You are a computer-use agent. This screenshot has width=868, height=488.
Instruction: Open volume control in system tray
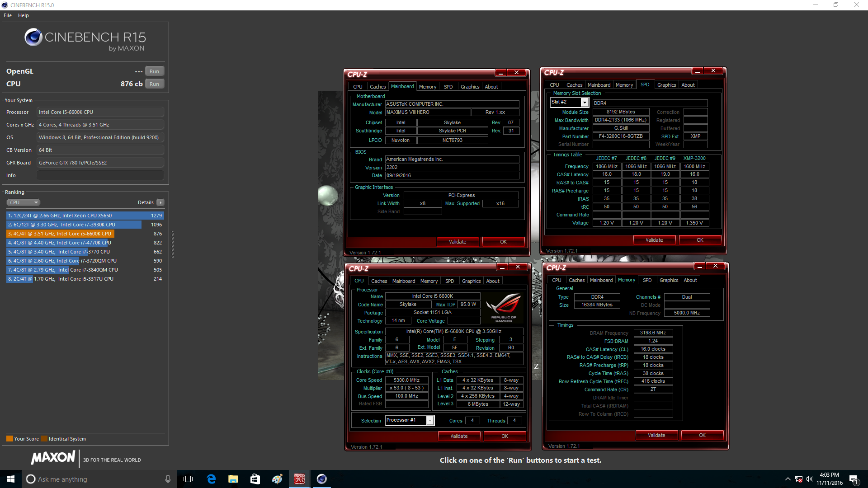point(809,479)
